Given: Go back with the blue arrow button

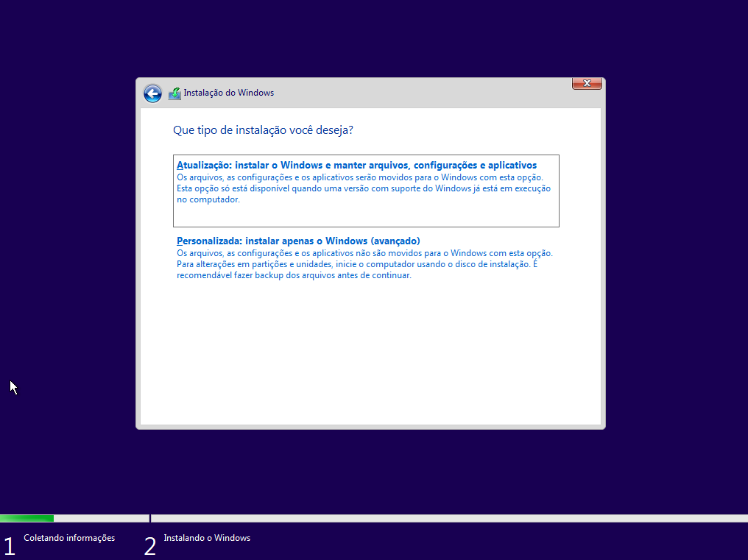Looking at the screenshot, I should tap(152, 93).
